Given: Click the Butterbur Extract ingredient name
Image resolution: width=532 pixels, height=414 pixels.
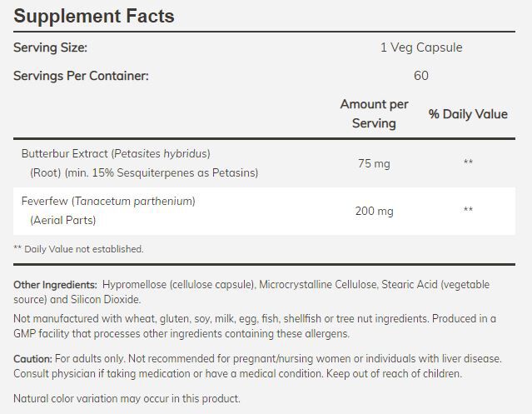Looking at the screenshot, I should (116, 153).
